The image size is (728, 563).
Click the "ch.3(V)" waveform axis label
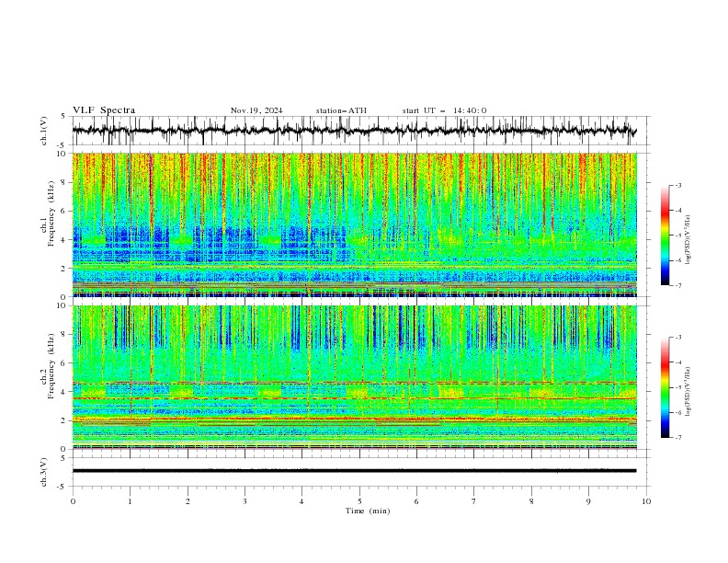(x=44, y=472)
